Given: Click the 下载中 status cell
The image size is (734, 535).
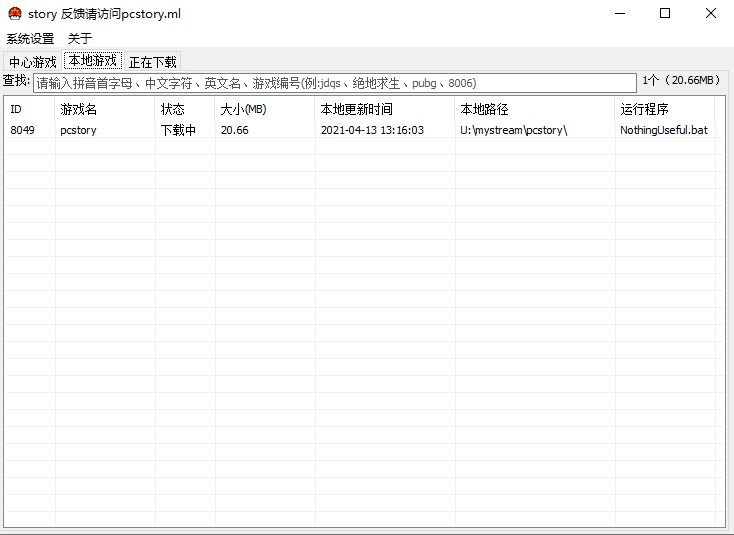Looking at the screenshot, I should point(178,130).
